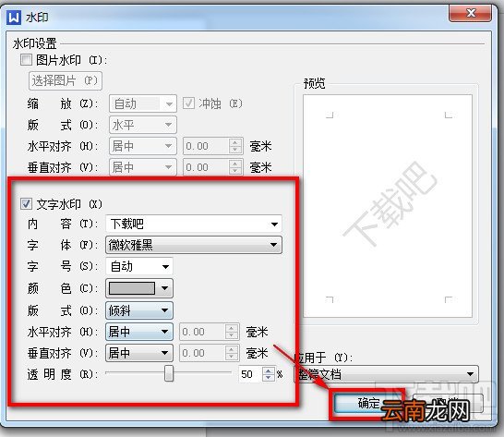Click stepper of text vertical offset

232,353
